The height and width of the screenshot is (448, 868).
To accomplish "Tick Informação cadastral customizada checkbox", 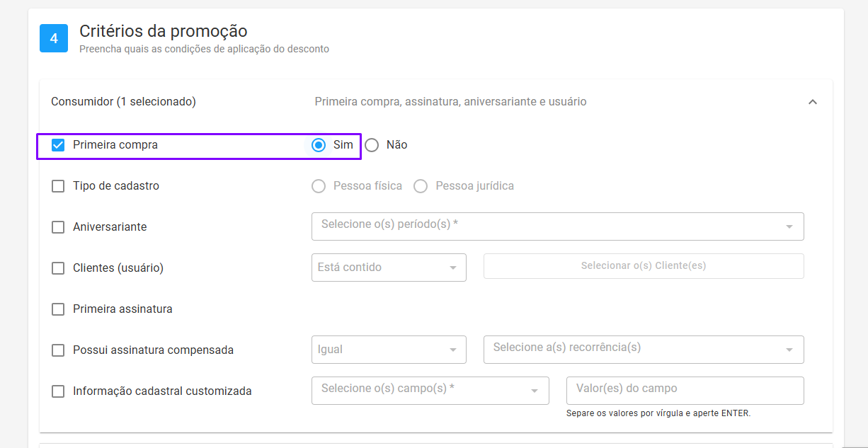I will [58, 391].
